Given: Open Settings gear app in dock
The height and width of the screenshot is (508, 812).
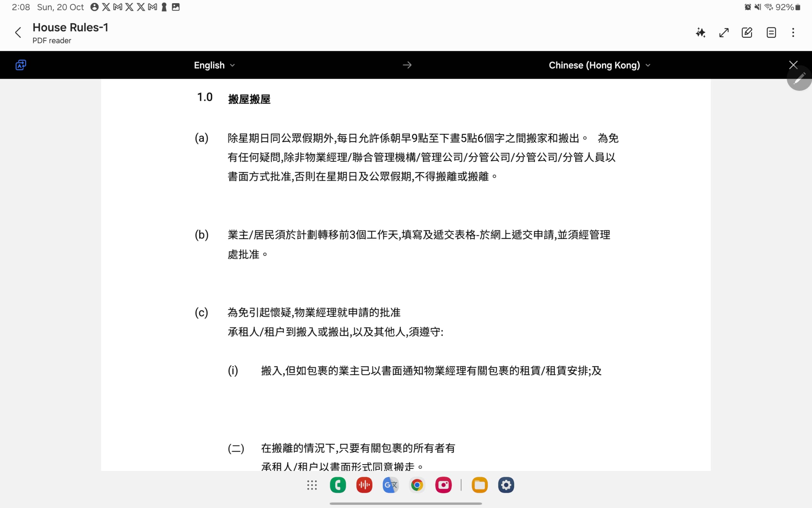Looking at the screenshot, I should pos(506,485).
